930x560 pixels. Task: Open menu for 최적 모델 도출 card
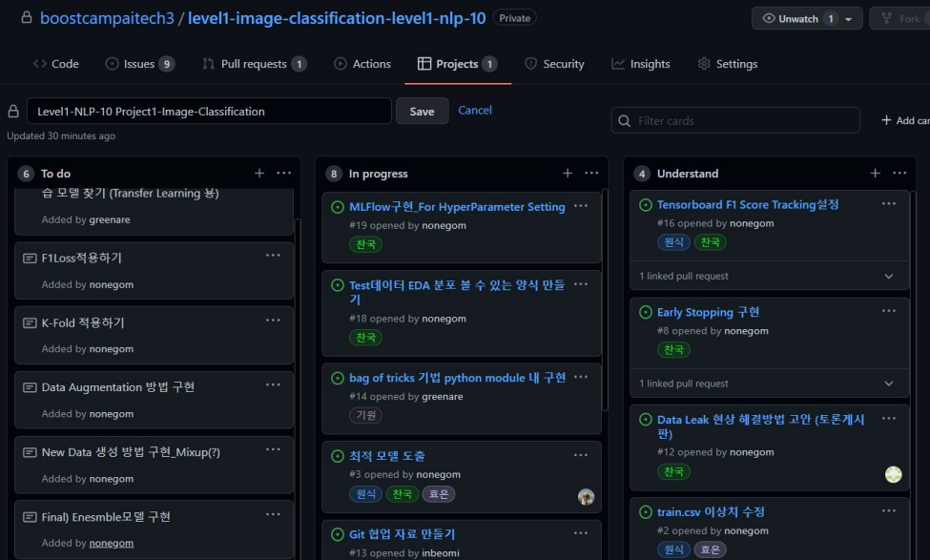click(x=581, y=455)
